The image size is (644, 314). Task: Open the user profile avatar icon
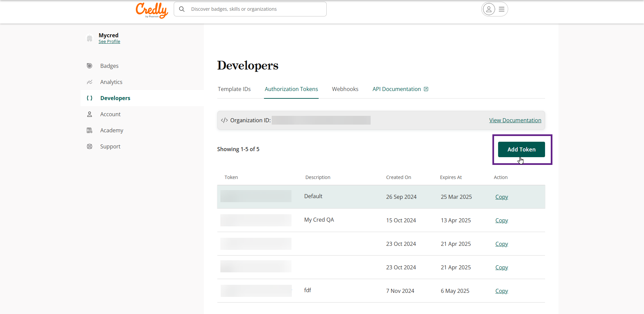pyautogui.click(x=489, y=9)
